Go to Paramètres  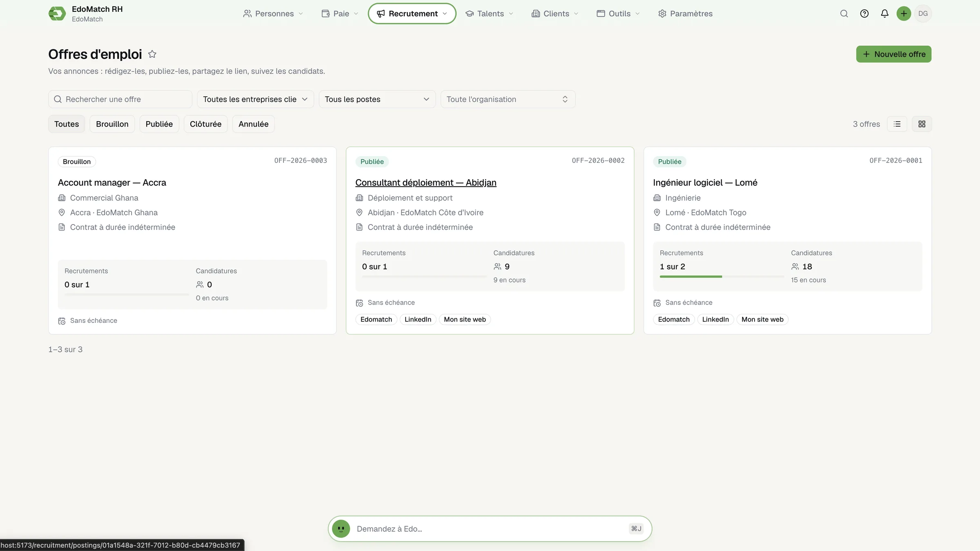point(686,13)
